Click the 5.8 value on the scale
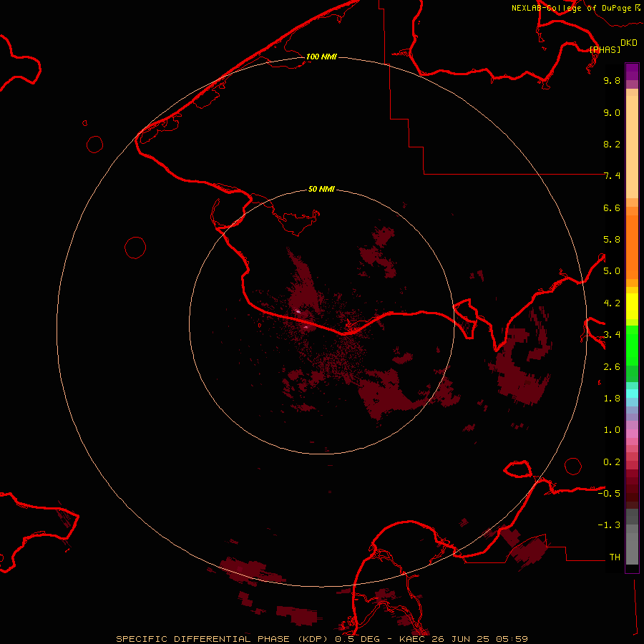Screen dimensions: 644x644 pyautogui.click(x=612, y=240)
